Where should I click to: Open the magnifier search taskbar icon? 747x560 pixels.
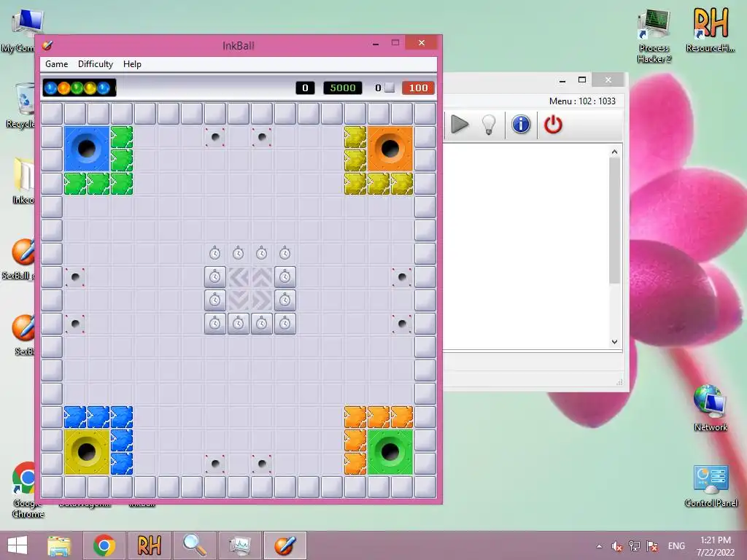tap(194, 545)
